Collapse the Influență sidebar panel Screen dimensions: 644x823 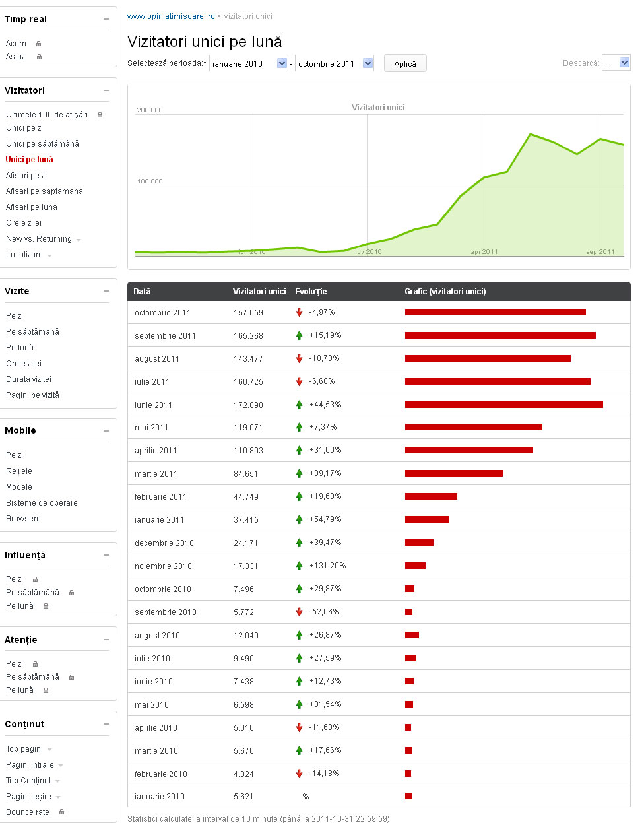[x=106, y=555]
